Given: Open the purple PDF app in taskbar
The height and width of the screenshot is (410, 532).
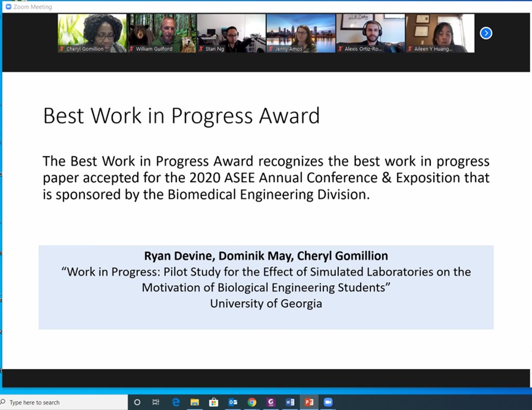Looking at the screenshot, I should 271,402.
